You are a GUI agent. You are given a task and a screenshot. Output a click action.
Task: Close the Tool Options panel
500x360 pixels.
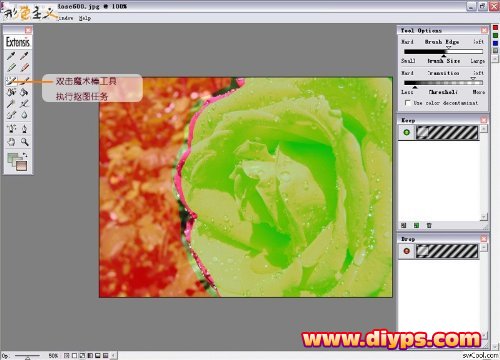(x=484, y=30)
